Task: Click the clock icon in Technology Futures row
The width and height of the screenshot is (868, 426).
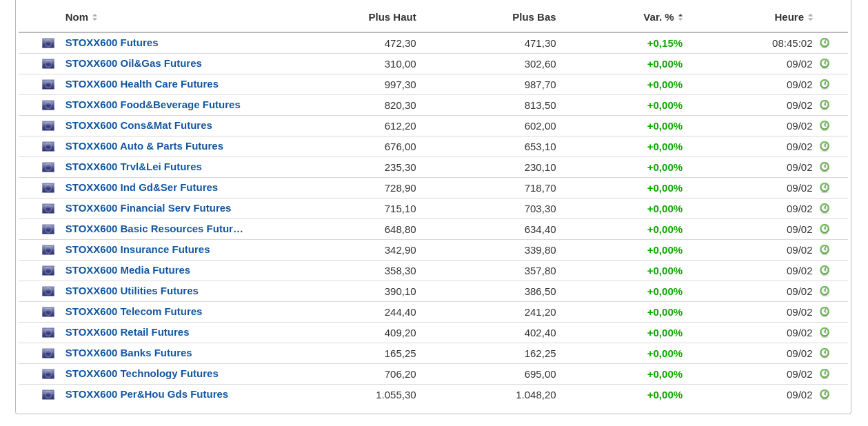Action: [x=824, y=374]
